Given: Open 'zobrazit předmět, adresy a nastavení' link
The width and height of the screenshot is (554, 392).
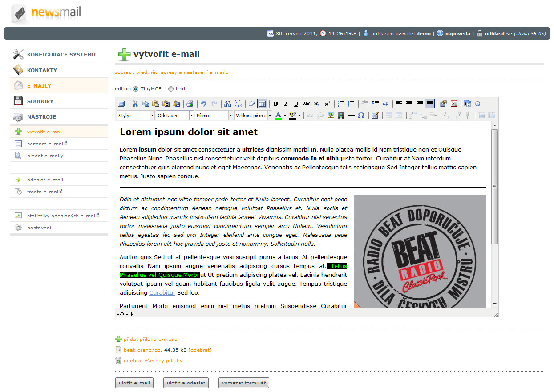Looking at the screenshot, I should (172, 72).
